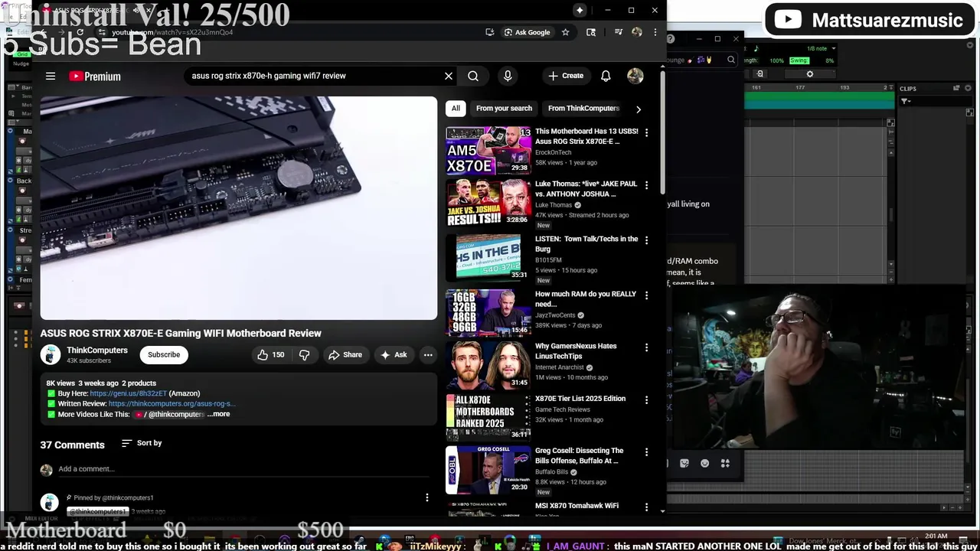Open the geni.us Amazon buy link

(128, 393)
